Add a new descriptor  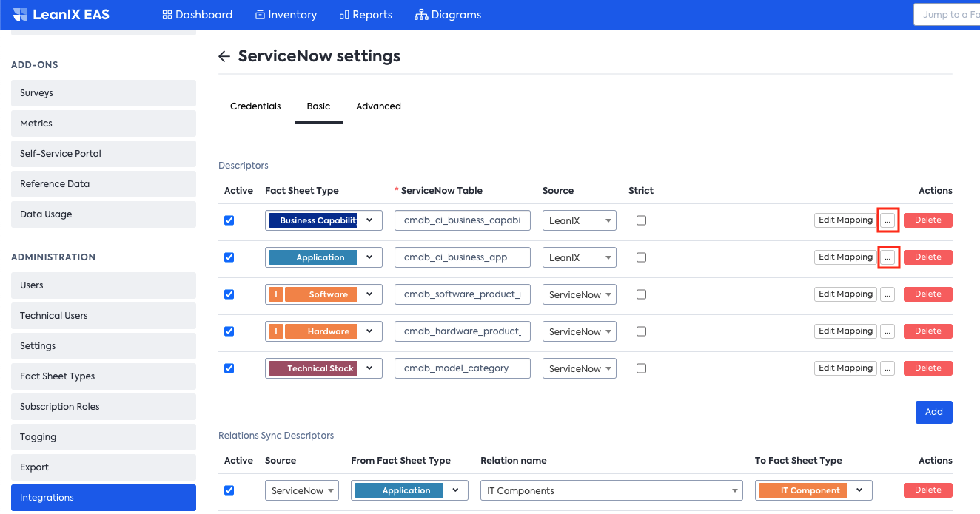934,412
